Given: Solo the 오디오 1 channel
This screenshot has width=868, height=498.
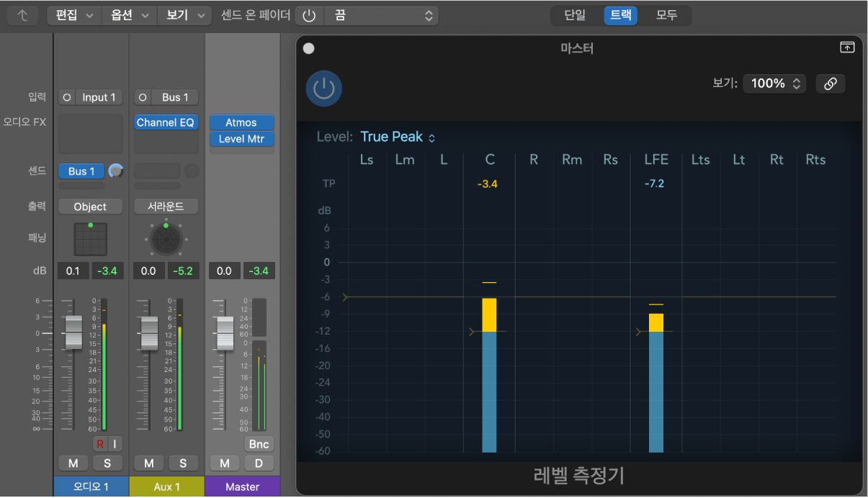Looking at the screenshot, I should coord(108,463).
